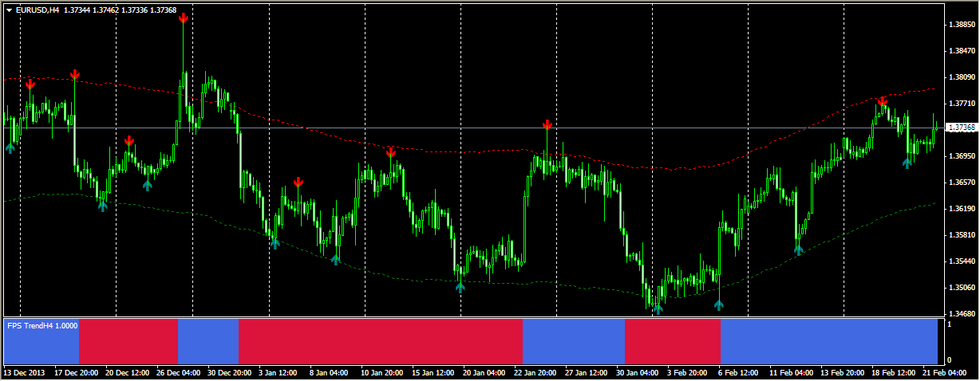Select teal up arrow just before 6 Feb 12:00

tap(718, 304)
